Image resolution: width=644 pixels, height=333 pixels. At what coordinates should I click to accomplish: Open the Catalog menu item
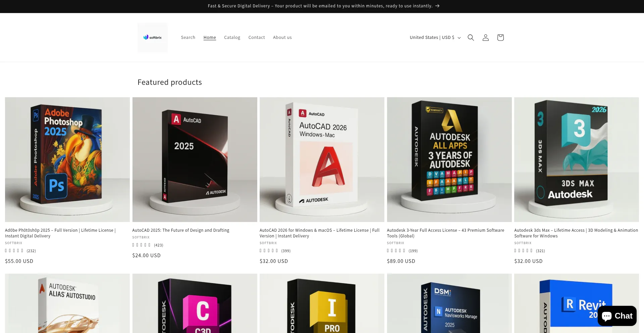click(232, 38)
